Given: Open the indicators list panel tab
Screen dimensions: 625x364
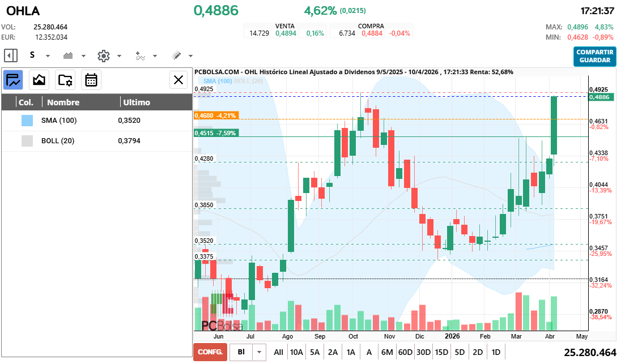Looking at the screenshot, I should pyautogui.click(x=13, y=80).
